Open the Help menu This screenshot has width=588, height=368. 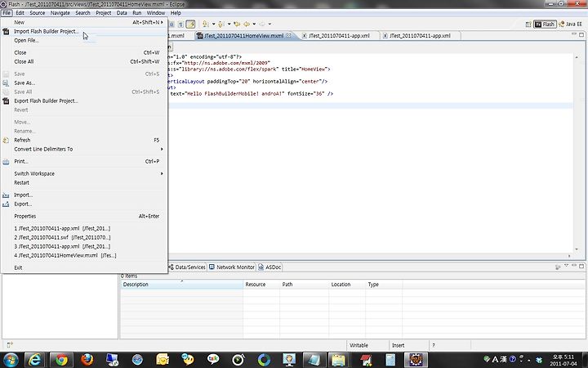176,13
